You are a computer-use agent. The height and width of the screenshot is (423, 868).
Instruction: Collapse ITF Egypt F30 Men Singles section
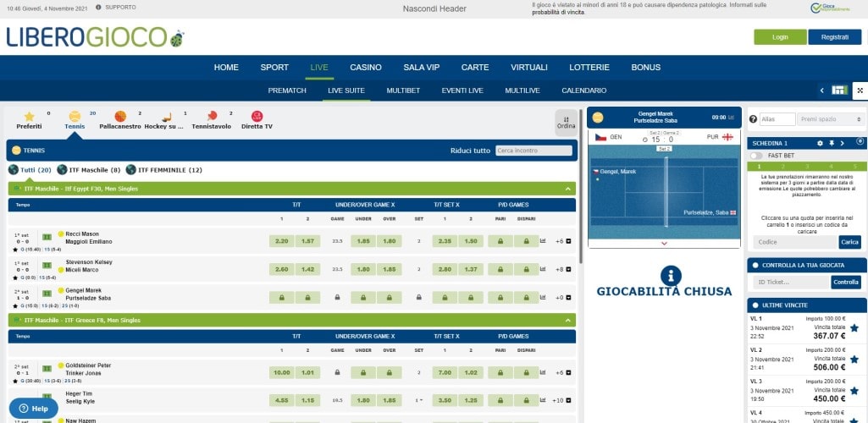click(567, 189)
